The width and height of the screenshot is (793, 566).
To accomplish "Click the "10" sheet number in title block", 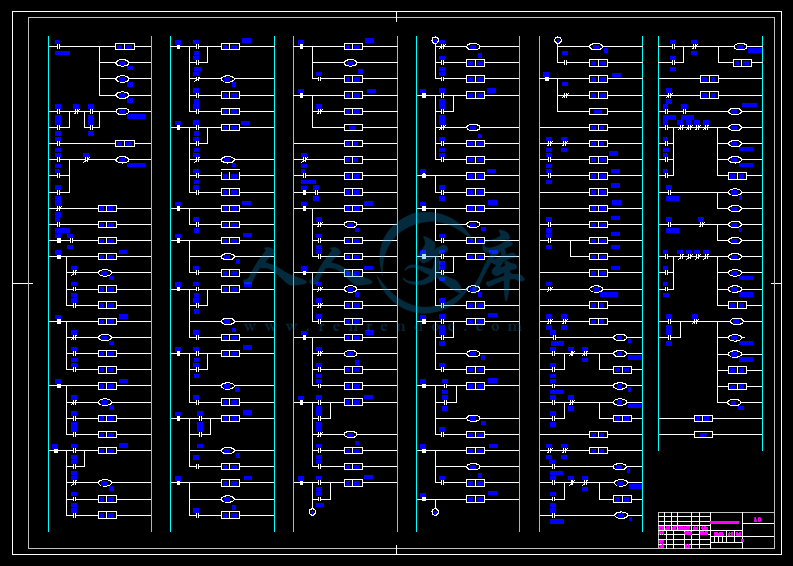I will [757, 519].
